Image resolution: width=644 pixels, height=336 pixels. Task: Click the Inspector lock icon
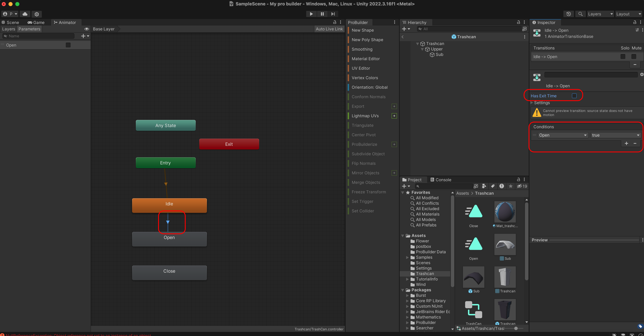tap(634, 22)
